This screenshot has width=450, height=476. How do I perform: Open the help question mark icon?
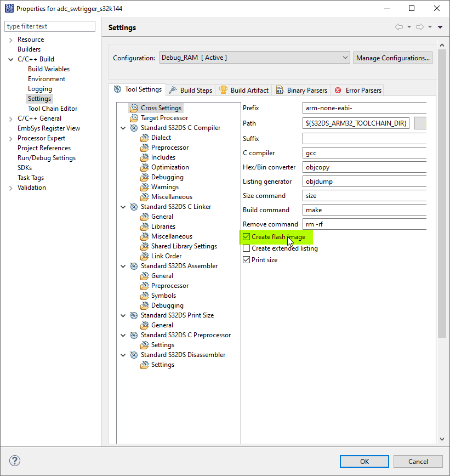[15, 461]
